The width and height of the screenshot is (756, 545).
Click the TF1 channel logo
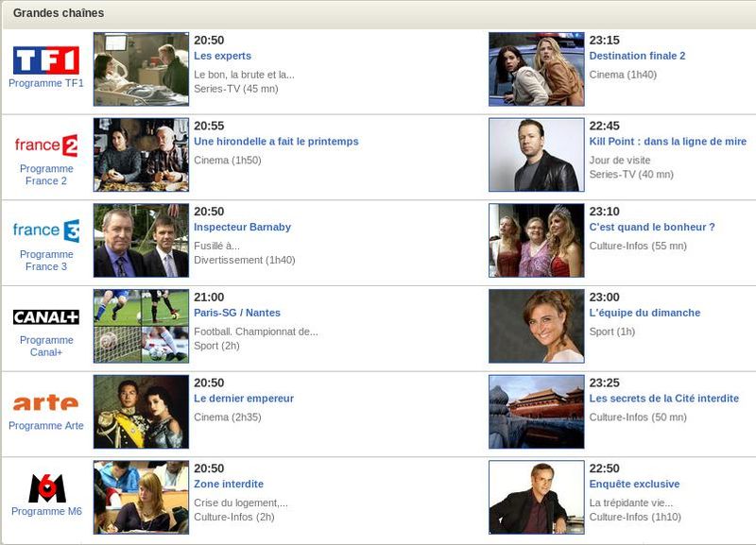[46, 60]
